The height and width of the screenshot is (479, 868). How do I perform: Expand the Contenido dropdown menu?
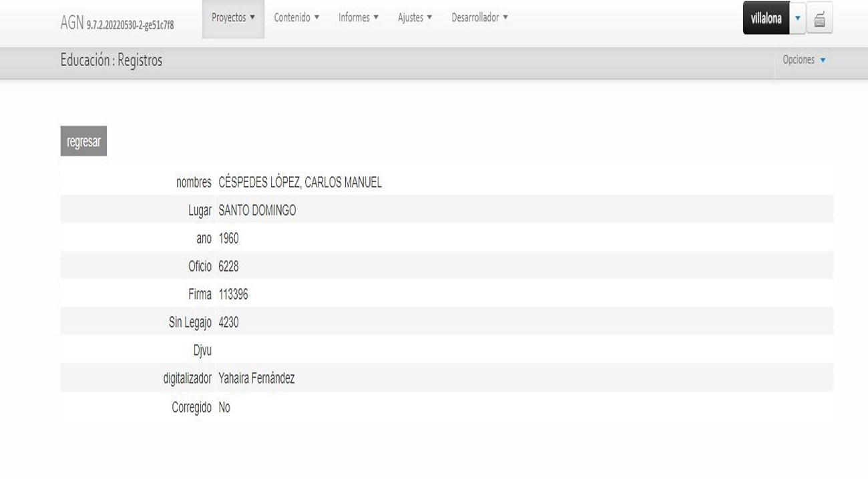[296, 18]
